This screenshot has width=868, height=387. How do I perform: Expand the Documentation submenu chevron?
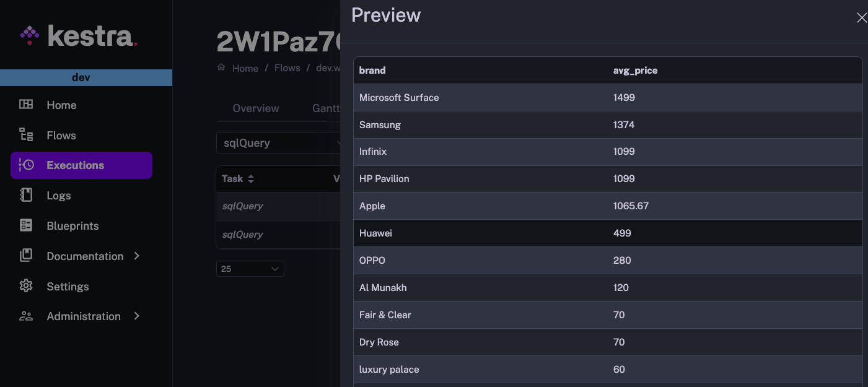[137, 256]
